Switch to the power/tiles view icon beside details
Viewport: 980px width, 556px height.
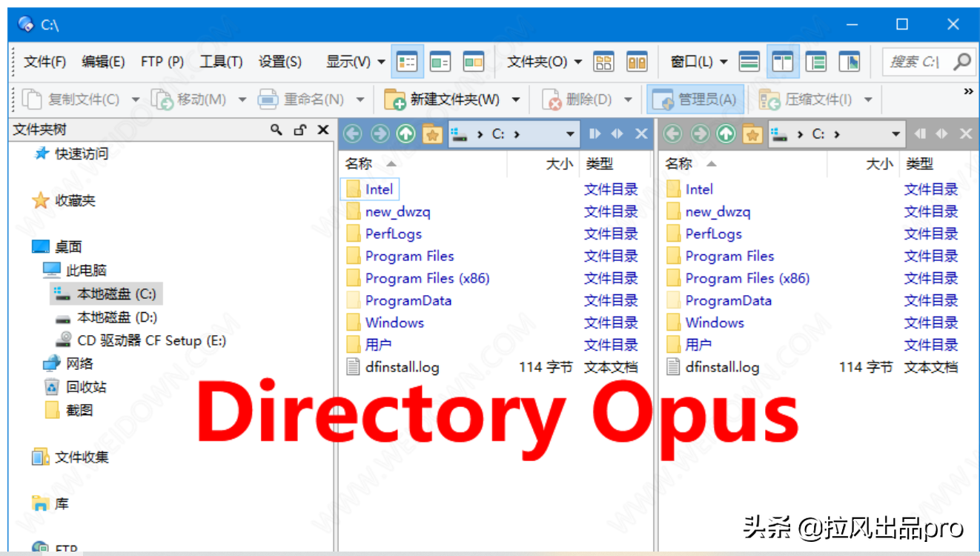440,62
